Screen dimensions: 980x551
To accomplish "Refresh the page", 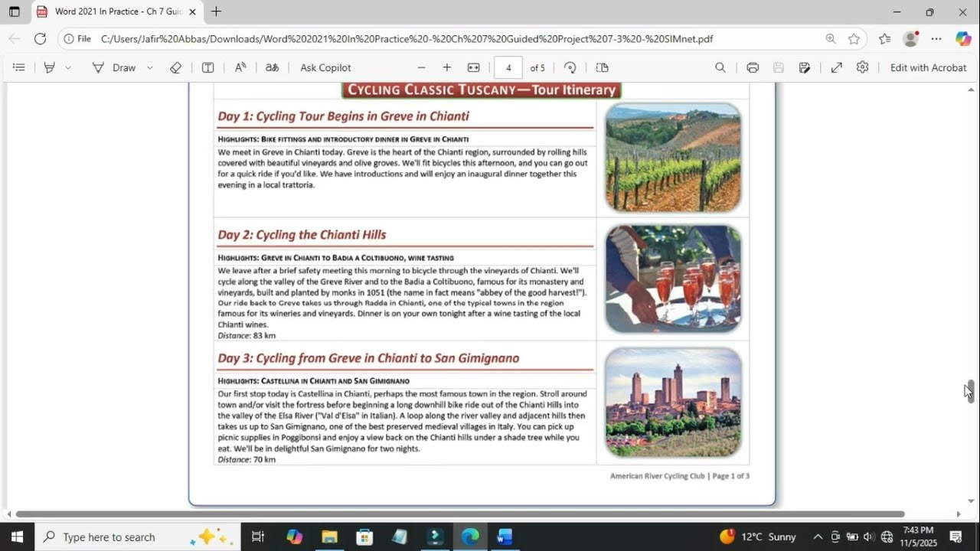I will point(40,38).
